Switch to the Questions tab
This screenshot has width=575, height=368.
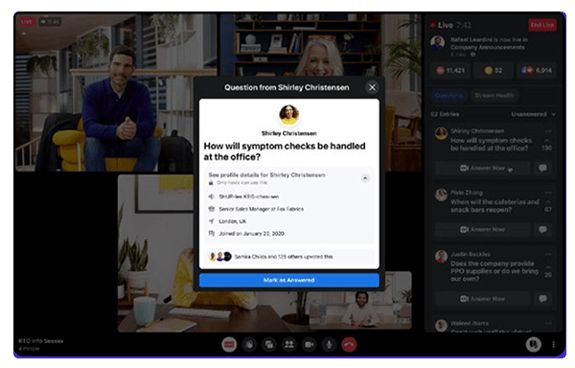click(448, 95)
